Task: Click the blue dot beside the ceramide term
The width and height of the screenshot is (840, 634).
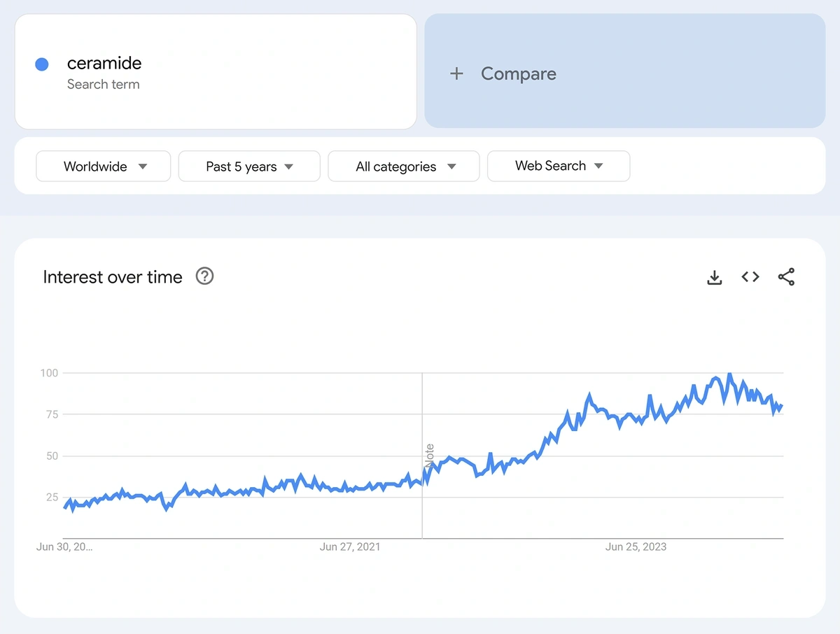Action: (42, 64)
